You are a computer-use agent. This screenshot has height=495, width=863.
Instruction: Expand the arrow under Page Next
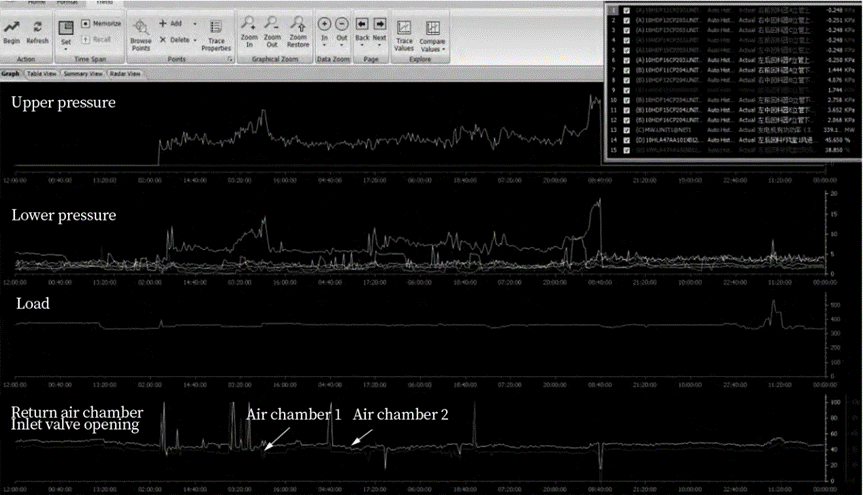pos(380,45)
